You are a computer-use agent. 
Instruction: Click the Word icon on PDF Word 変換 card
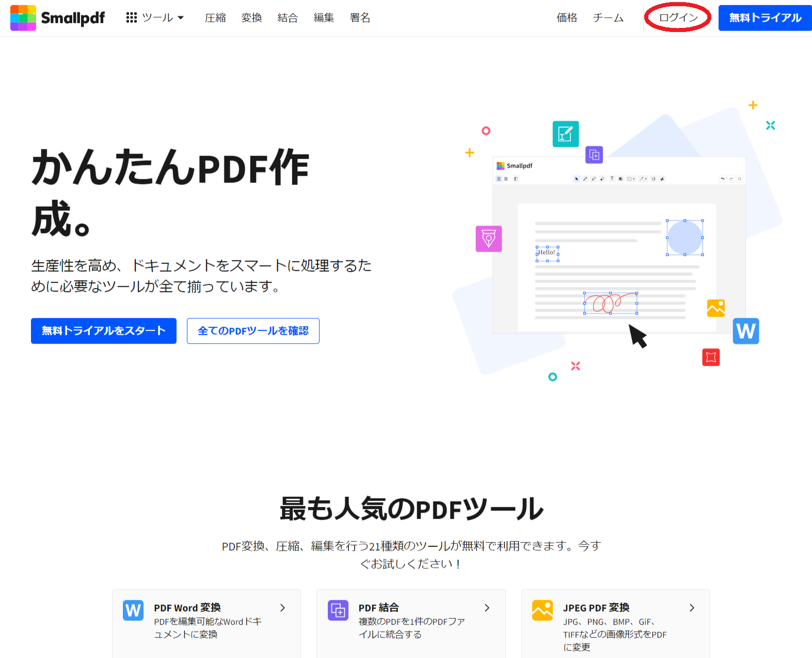tap(133, 610)
